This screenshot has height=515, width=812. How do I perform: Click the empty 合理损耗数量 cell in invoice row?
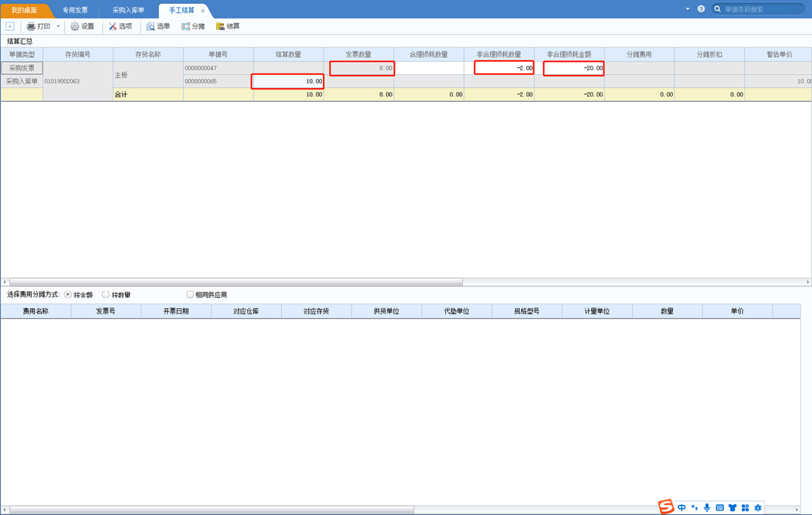(429, 68)
